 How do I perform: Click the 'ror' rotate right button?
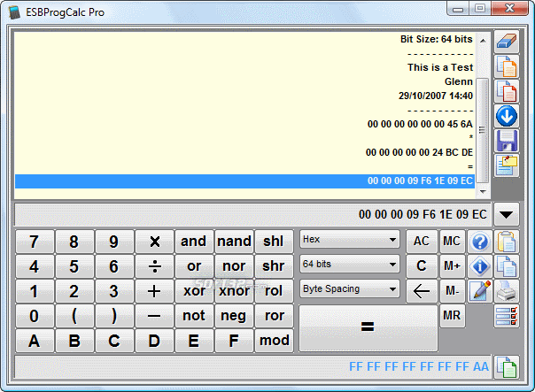[274, 316]
